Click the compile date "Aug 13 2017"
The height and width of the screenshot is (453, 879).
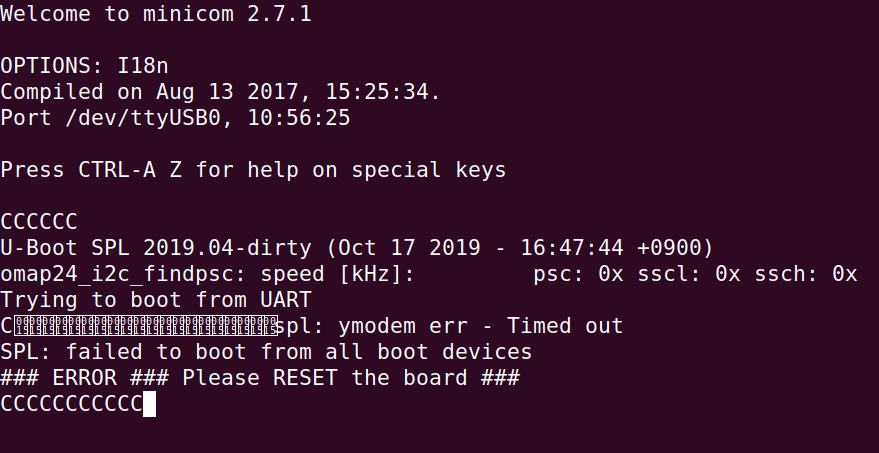coord(227,92)
